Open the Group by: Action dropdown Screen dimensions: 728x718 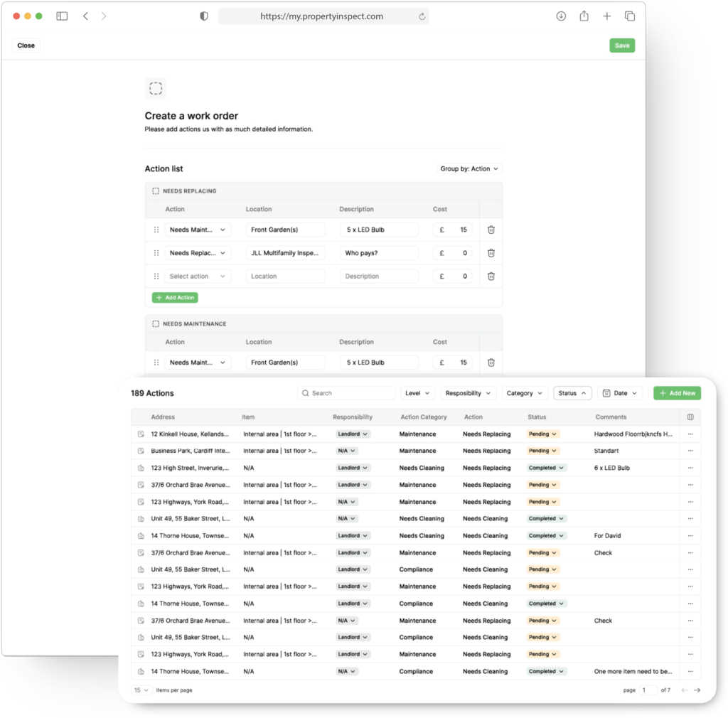click(x=470, y=169)
